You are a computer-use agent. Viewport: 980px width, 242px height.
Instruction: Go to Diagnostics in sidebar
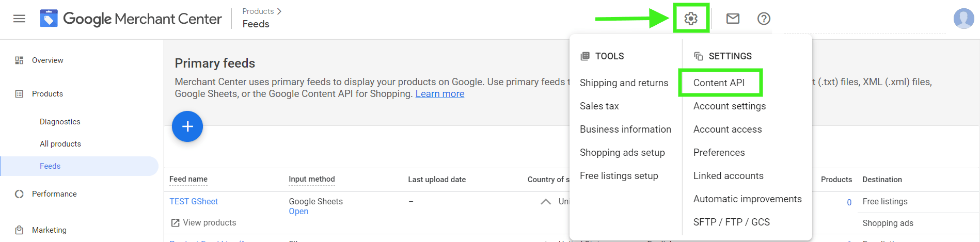[x=60, y=122]
